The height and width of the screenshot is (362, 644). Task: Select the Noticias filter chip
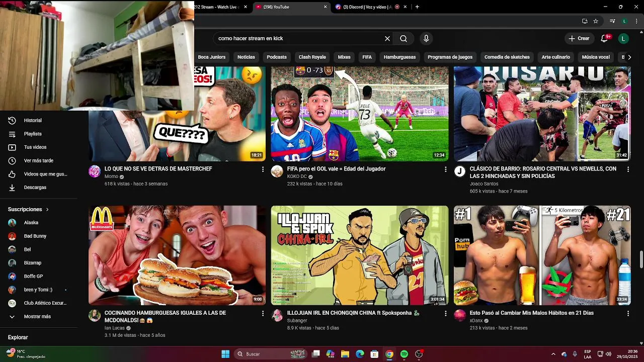coord(246,57)
